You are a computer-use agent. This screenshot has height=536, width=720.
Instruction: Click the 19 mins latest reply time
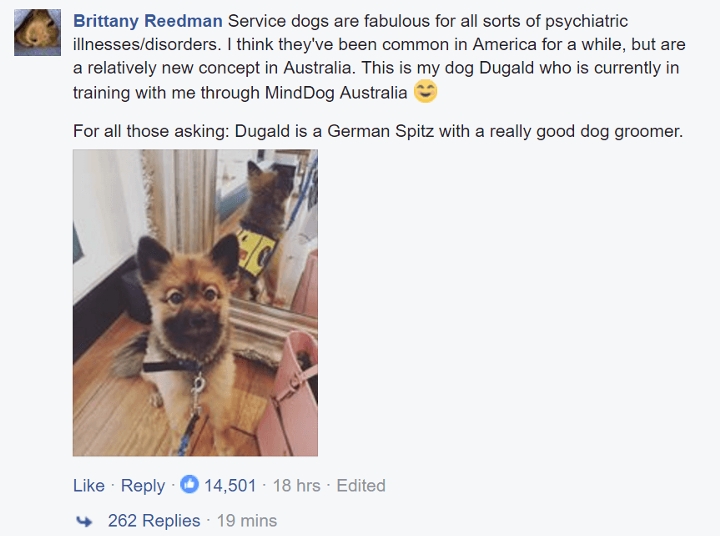point(247,521)
